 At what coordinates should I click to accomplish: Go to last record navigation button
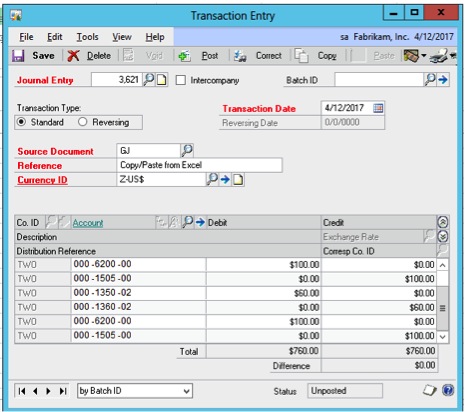coord(63,391)
